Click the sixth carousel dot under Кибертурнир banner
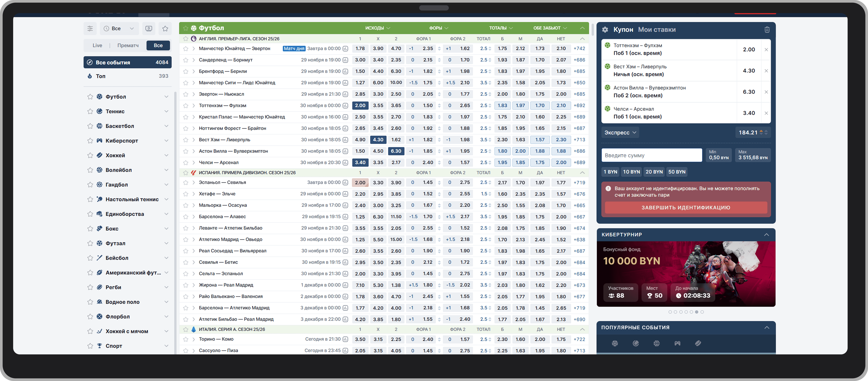The image size is (868, 381). (x=697, y=312)
